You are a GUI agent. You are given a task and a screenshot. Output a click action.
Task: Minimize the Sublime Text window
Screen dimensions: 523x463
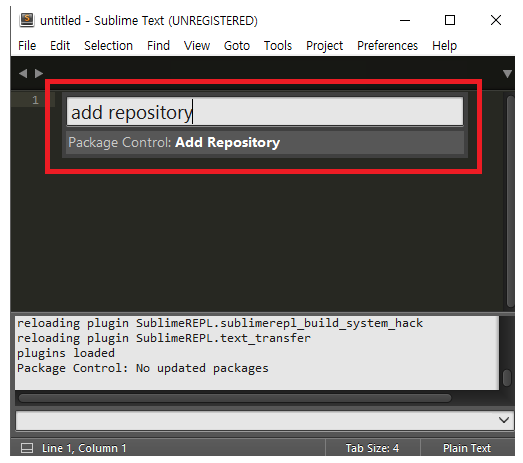coord(405,20)
